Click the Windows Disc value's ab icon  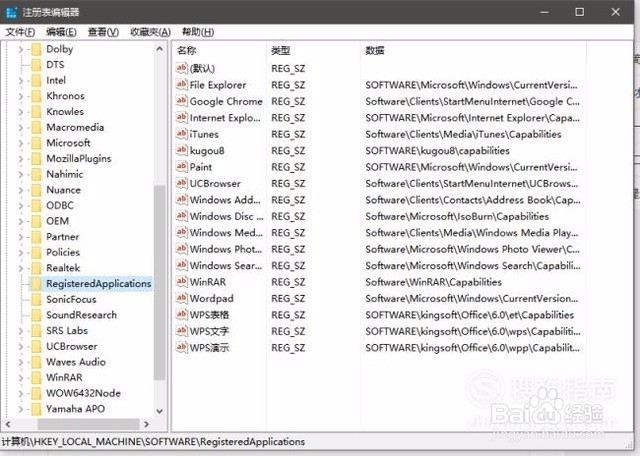tap(182, 216)
